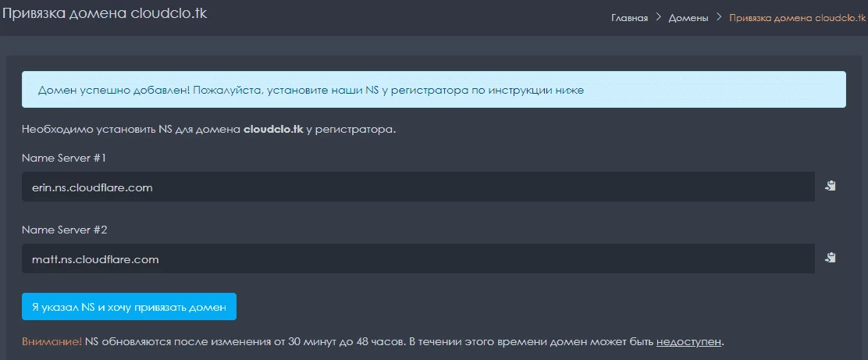The width and height of the screenshot is (868, 360).
Task: Focus the Name Server #2 field
Action: [418, 258]
